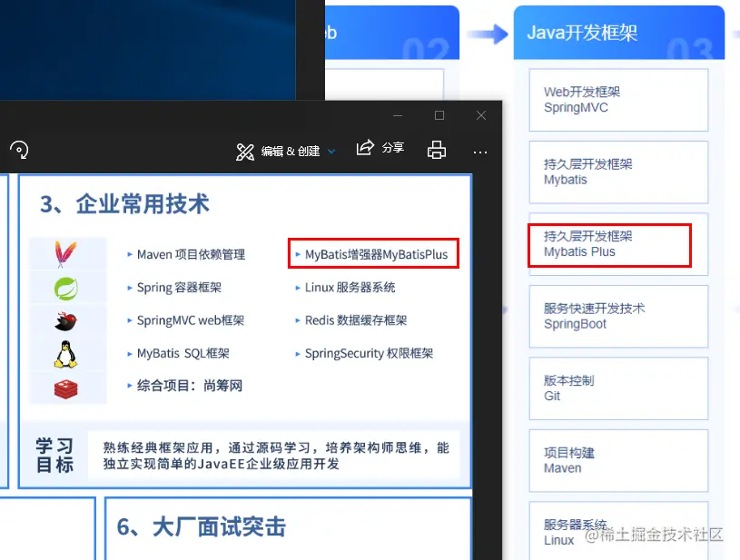Select the '服务快速开发技术 SpringBoot' card

(x=618, y=317)
